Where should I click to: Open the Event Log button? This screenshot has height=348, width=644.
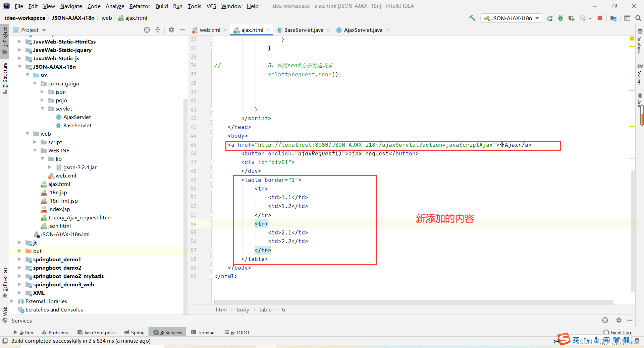617,332
